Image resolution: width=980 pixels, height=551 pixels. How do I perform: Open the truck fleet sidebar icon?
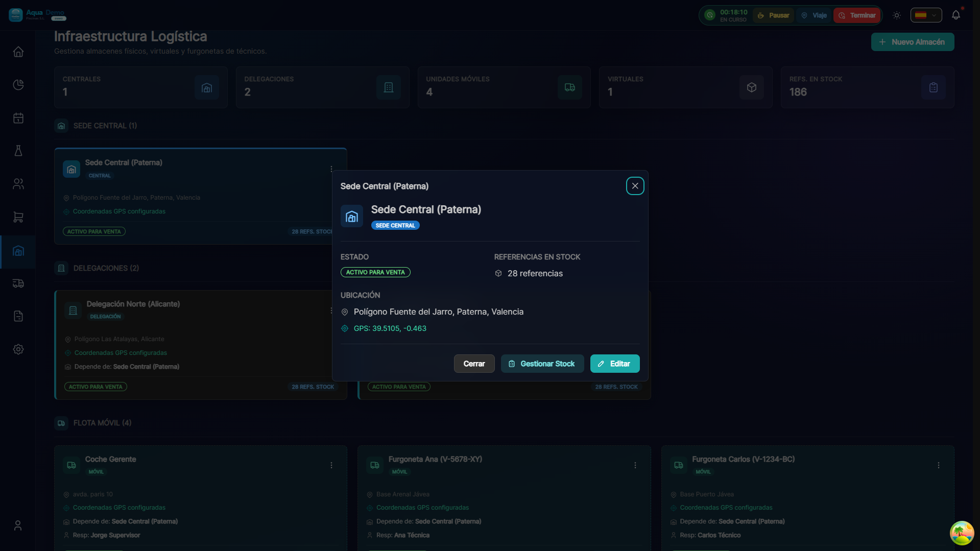click(x=18, y=283)
